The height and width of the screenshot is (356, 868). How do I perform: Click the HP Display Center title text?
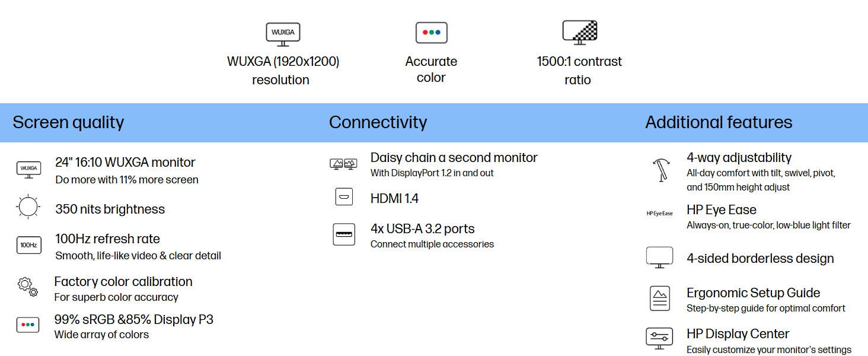[x=738, y=334]
